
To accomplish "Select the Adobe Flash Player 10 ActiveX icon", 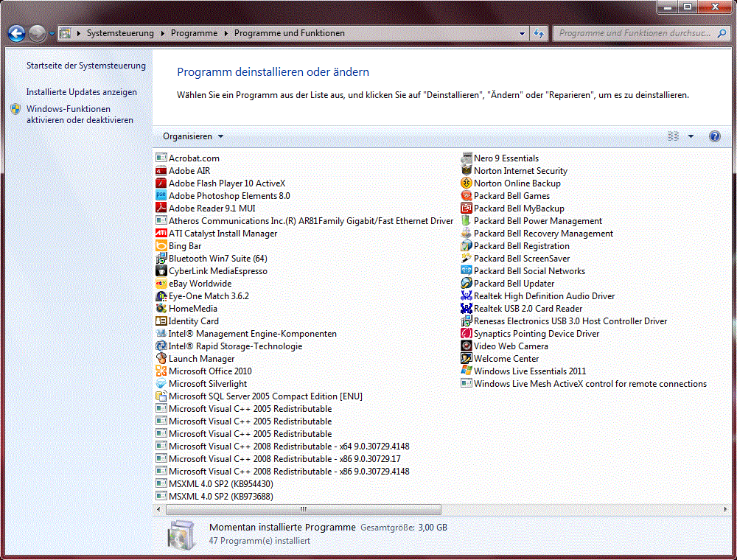I will pos(161,183).
